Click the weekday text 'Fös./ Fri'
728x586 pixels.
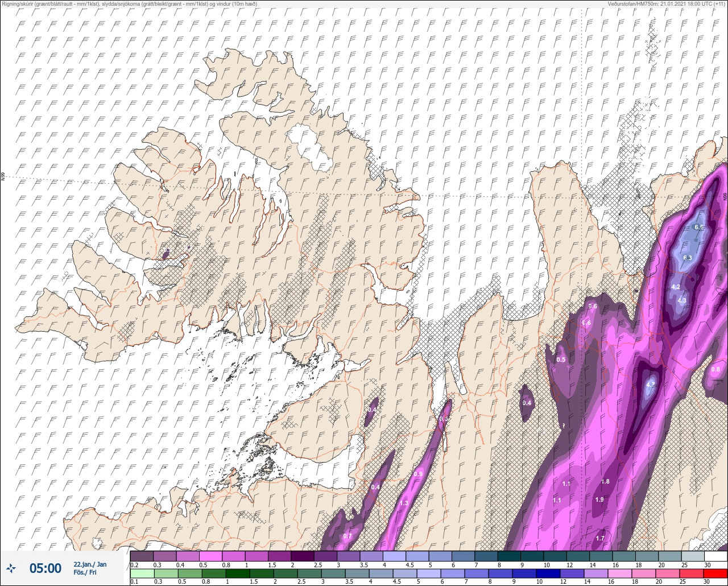tap(85, 572)
